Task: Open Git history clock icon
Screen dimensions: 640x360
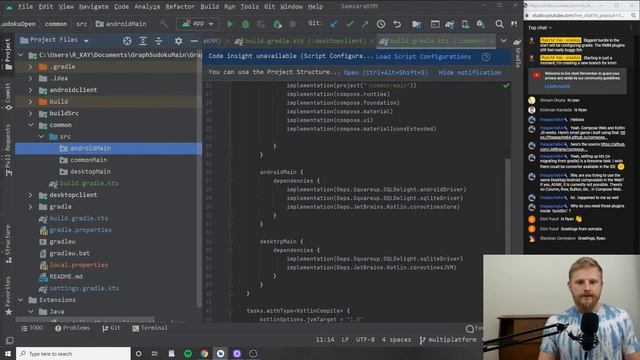Action: [x=381, y=24]
